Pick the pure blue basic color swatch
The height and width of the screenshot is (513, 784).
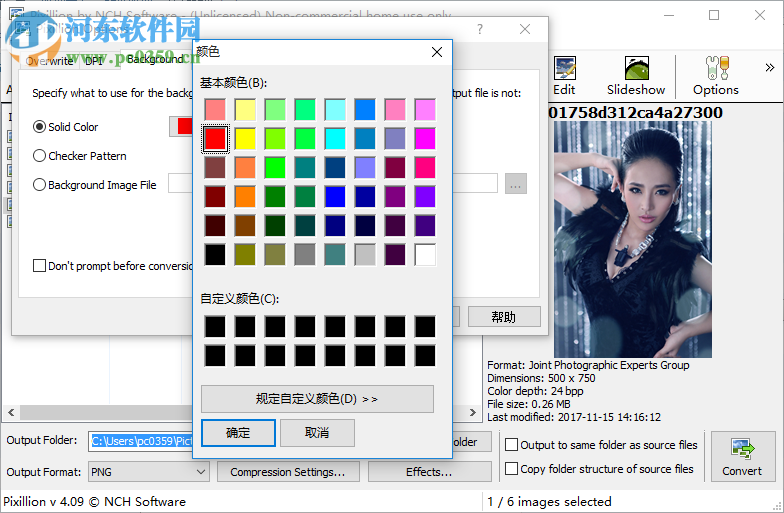tap(335, 196)
